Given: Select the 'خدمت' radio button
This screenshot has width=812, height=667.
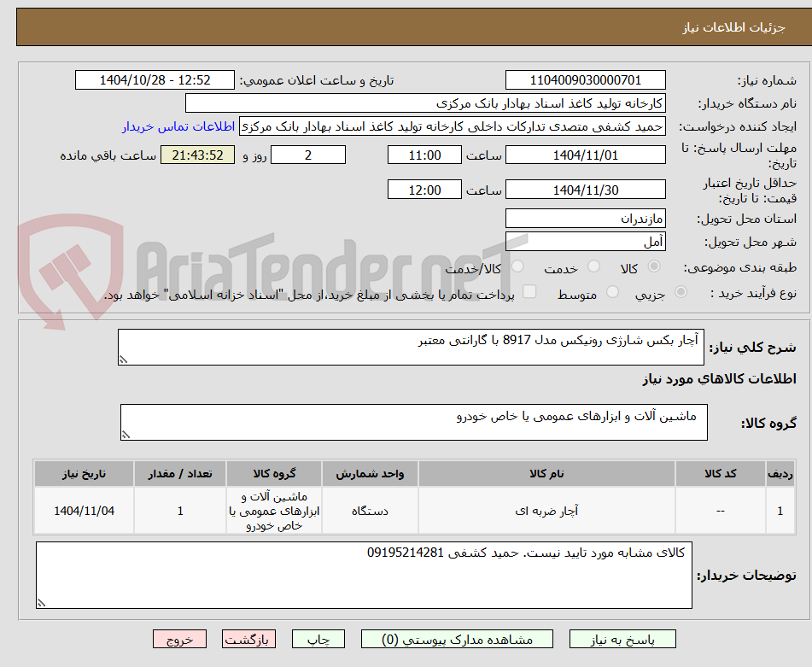Looking at the screenshot, I should coord(593,266).
